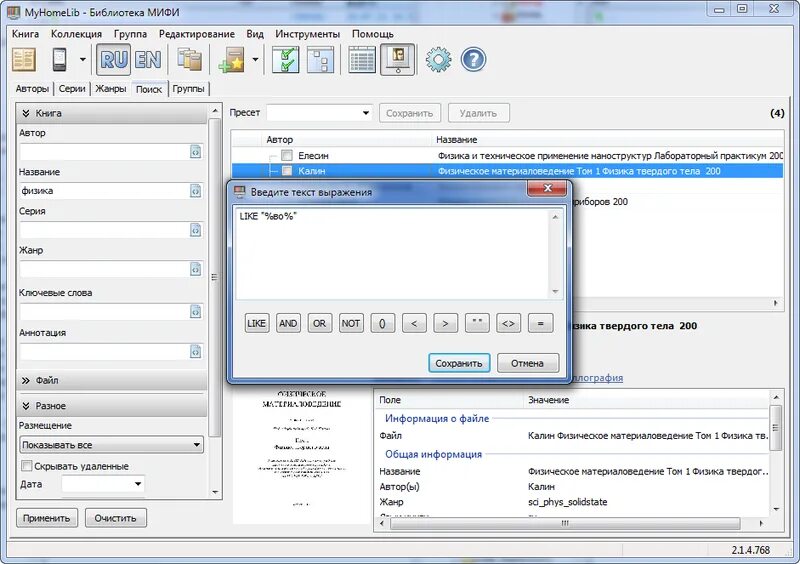Click the Автор search input field
Image resolution: width=800 pixels, height=564 pixels.
[x=105, y=152]
